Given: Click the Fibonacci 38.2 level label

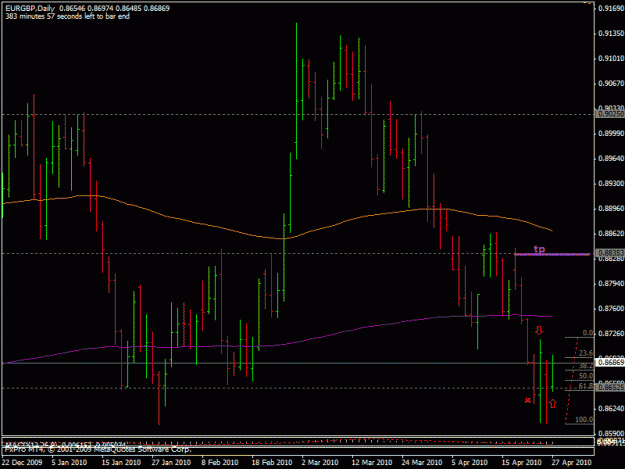Looking at the screenshot, I should coord(586,366).
